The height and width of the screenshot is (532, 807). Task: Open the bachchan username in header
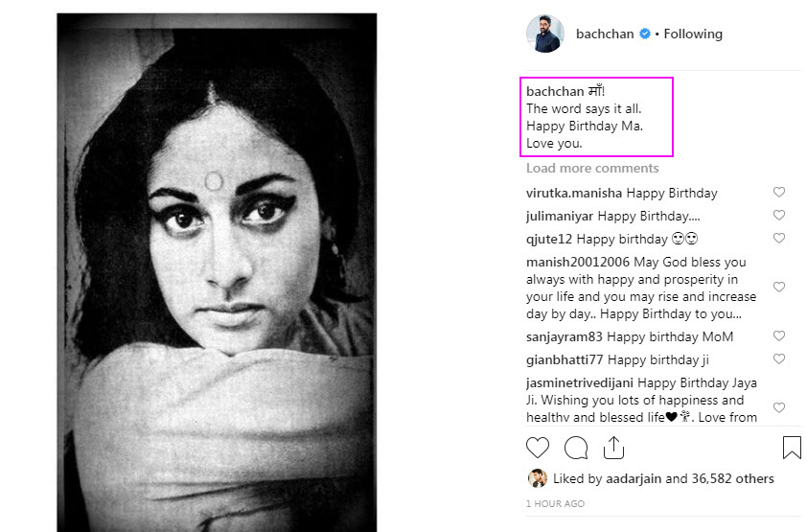click(605, 35)
